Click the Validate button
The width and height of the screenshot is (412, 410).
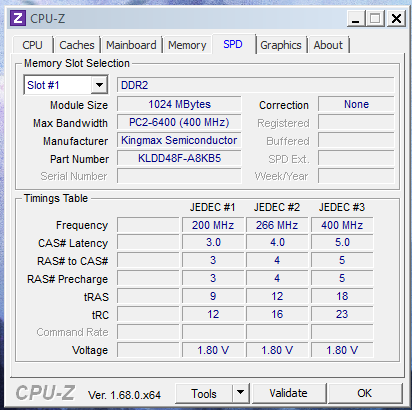point(289,393)
